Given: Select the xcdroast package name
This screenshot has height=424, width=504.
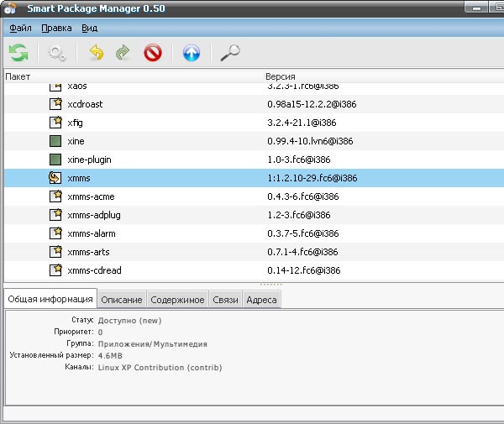Looking at the screenshot, I should click(85, 104).
